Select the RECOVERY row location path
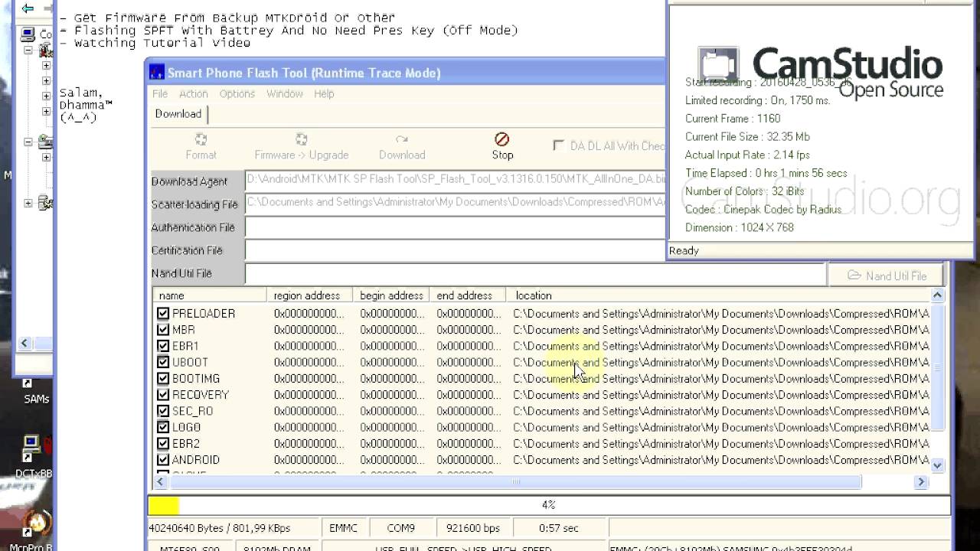Image resolution: width=980 pixels, height=551 pixels. click(x=721, y=395)
